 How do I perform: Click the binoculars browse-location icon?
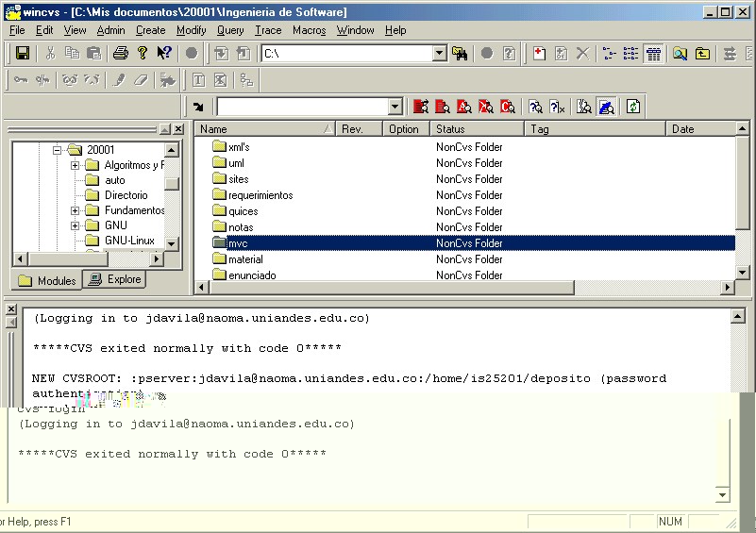point(460,54)
